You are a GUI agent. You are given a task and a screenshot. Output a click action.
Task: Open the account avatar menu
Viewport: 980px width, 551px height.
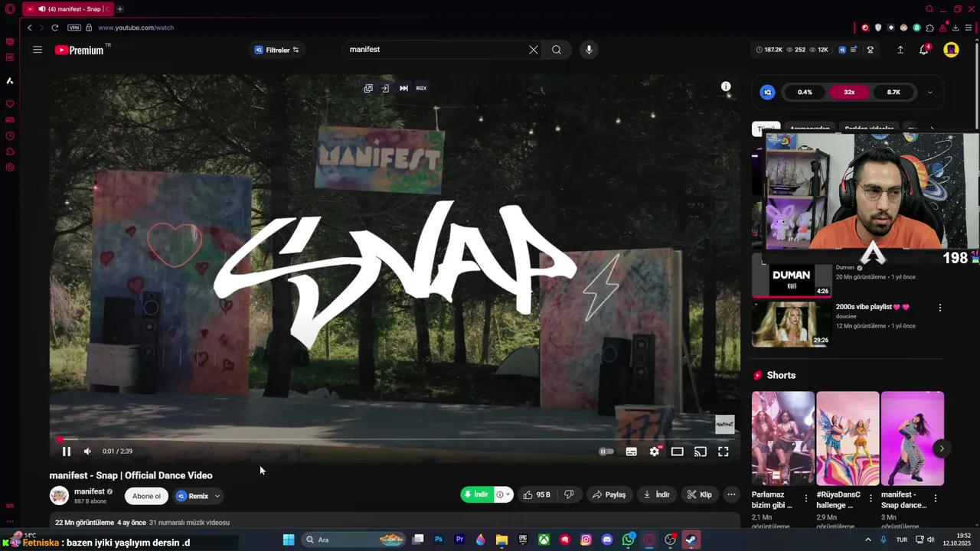[x=951, y=50]
